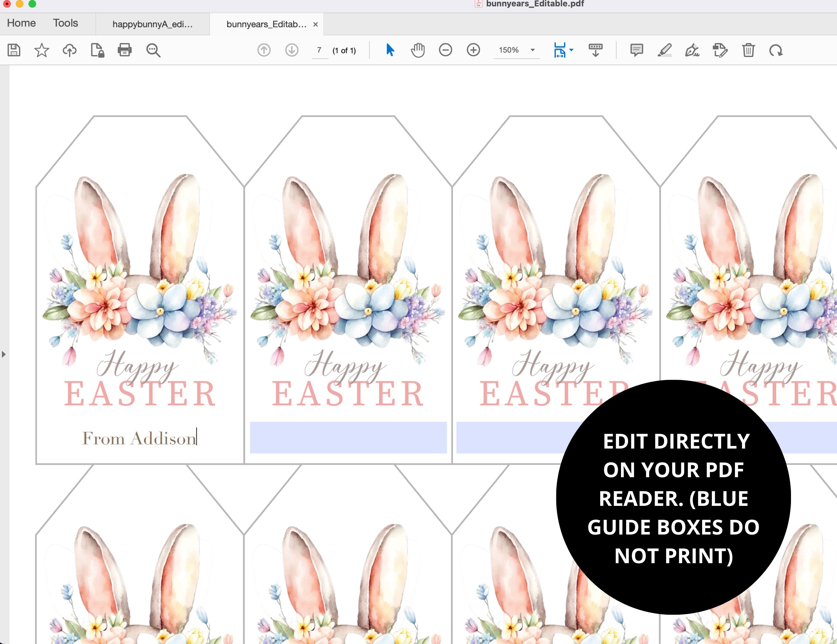
Task: Activate the Hand pan tool
Action: 417,50
